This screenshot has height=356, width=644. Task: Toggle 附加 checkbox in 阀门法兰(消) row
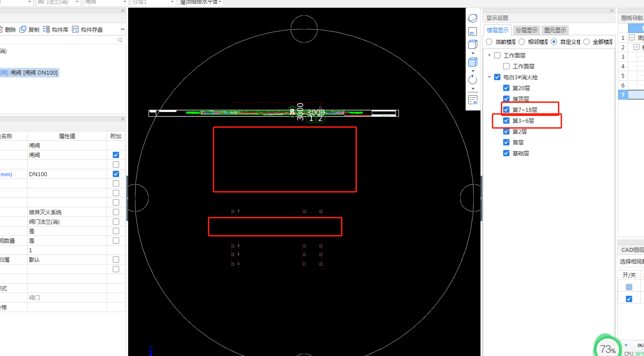[x=116, y=221]
